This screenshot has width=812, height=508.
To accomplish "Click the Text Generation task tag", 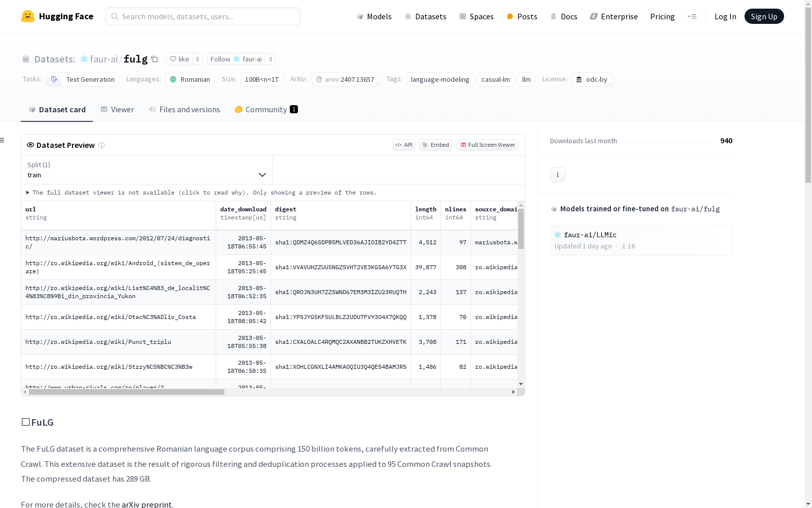I will (x=83, y=79).
